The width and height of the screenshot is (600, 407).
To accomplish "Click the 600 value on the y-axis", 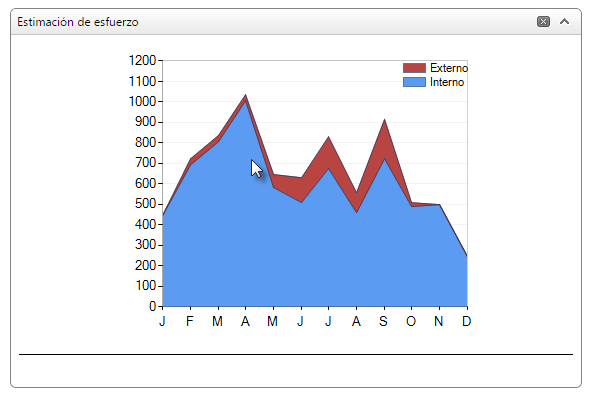I will point(145,183).
